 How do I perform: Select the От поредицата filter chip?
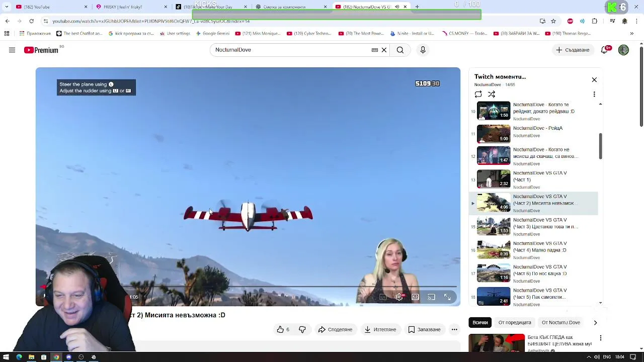tap(514, 322)
